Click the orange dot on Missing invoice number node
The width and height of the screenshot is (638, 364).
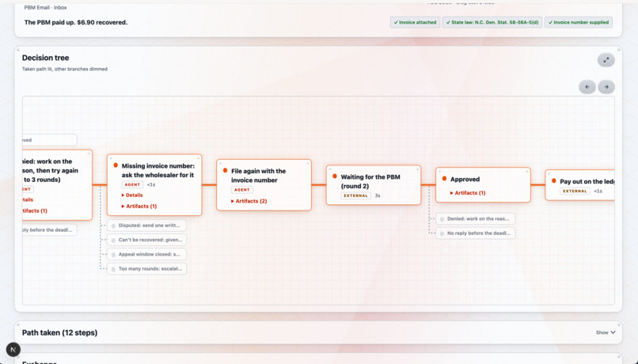(116, 165)
